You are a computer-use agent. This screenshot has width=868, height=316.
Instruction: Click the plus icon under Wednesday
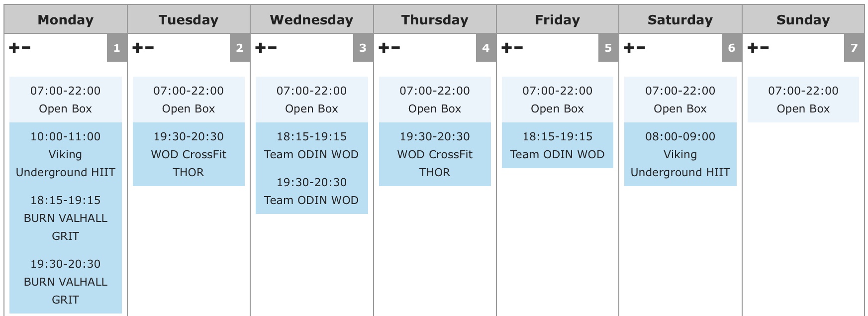pos(260,48)
